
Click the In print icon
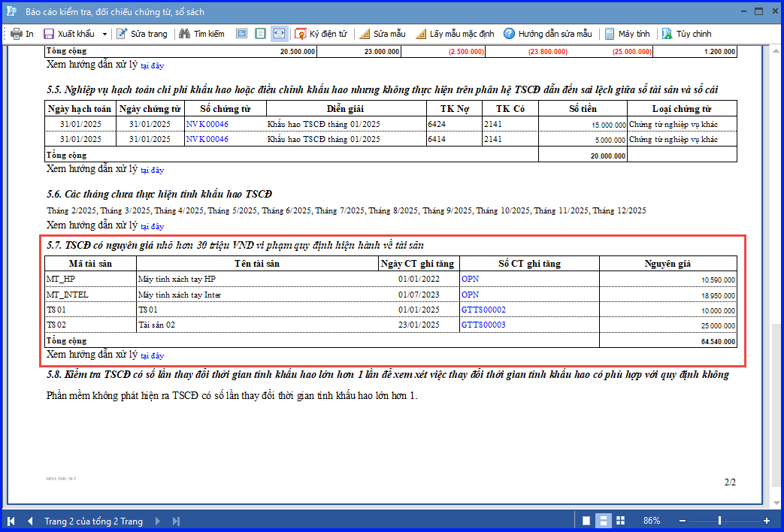point(17,34)
